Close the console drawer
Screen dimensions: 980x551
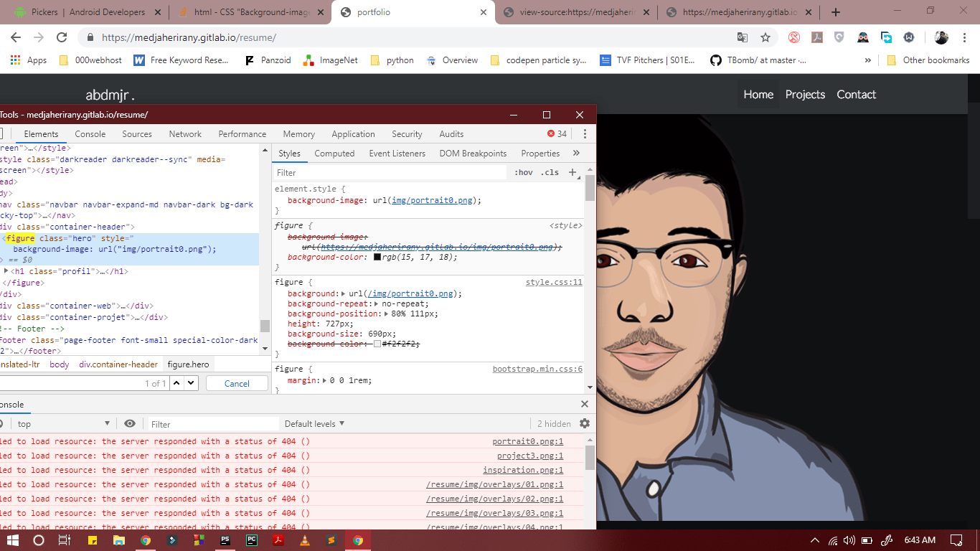click(x=585, y=404)
